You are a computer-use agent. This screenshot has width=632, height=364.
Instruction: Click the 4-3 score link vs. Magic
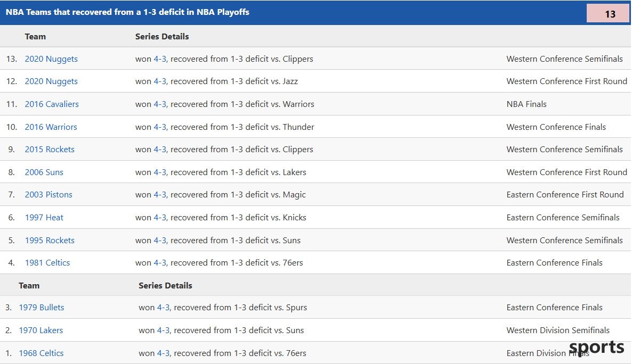160,194
